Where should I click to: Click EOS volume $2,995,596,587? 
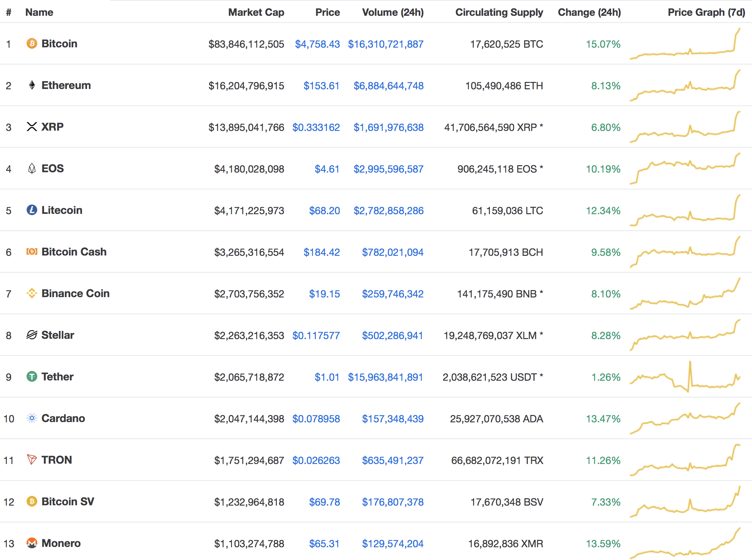[x=388, y=169]
